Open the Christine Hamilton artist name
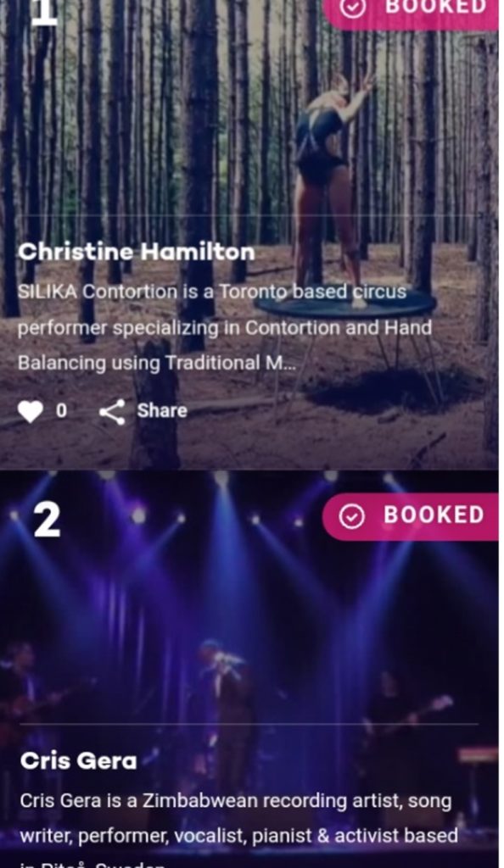Screen dimensions: 504x868 pos(137,253)
